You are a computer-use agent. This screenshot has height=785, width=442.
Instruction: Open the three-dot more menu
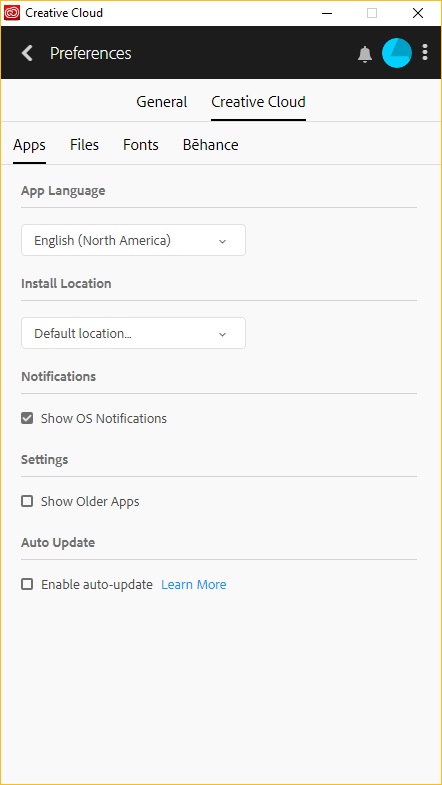click(425, 53)
